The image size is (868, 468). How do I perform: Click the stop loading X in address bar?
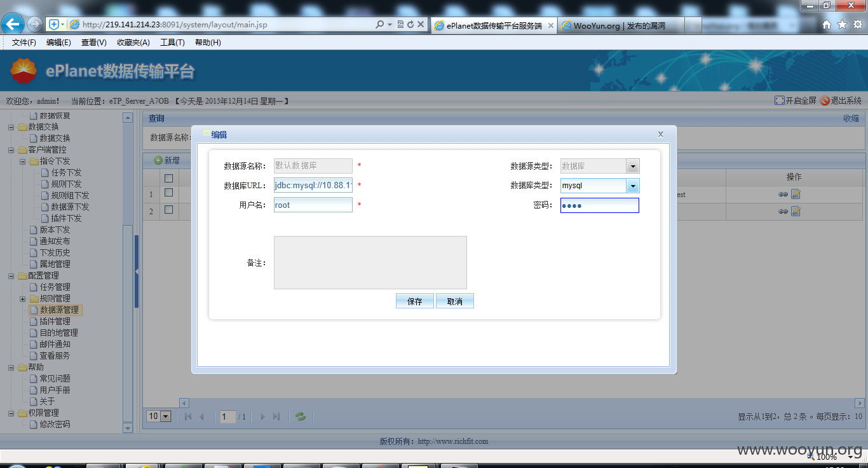pyautogui.click(x=421, y=25)
